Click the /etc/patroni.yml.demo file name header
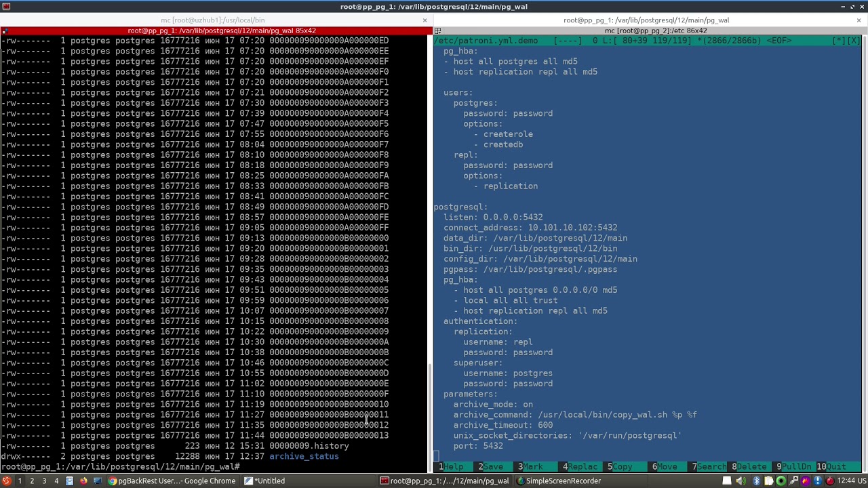 (x=486, y=41)
